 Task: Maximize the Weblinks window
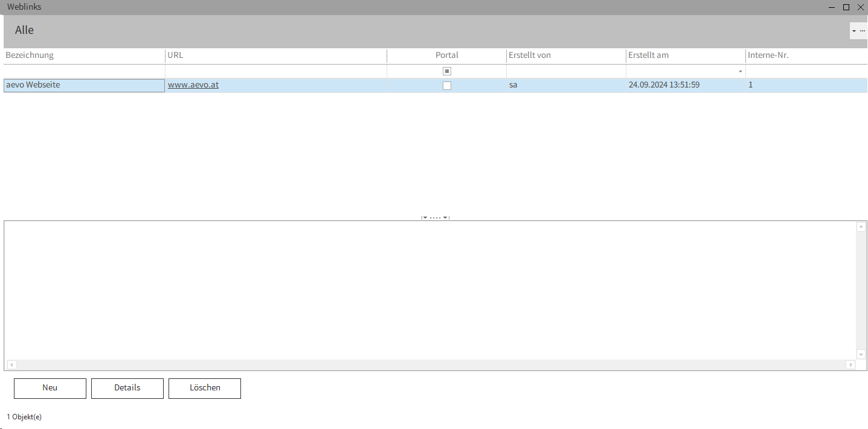coord(846,7)
